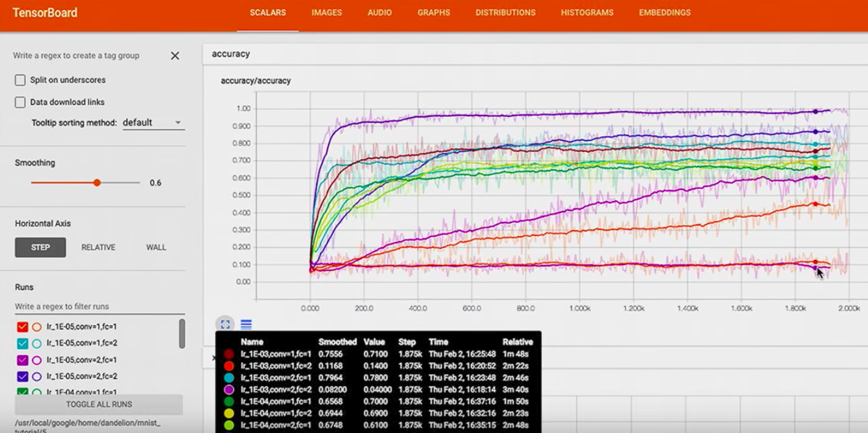This screenshot has height=433, width=868.
Task: View the DISTRIBUTIONS dashboard
Action: click(505, 12)
